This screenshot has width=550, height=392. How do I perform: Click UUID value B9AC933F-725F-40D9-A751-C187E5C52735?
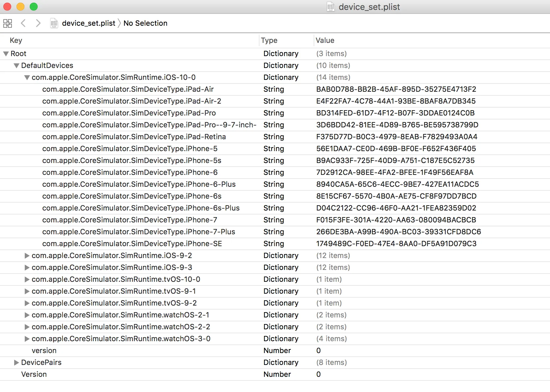[395, 160]
